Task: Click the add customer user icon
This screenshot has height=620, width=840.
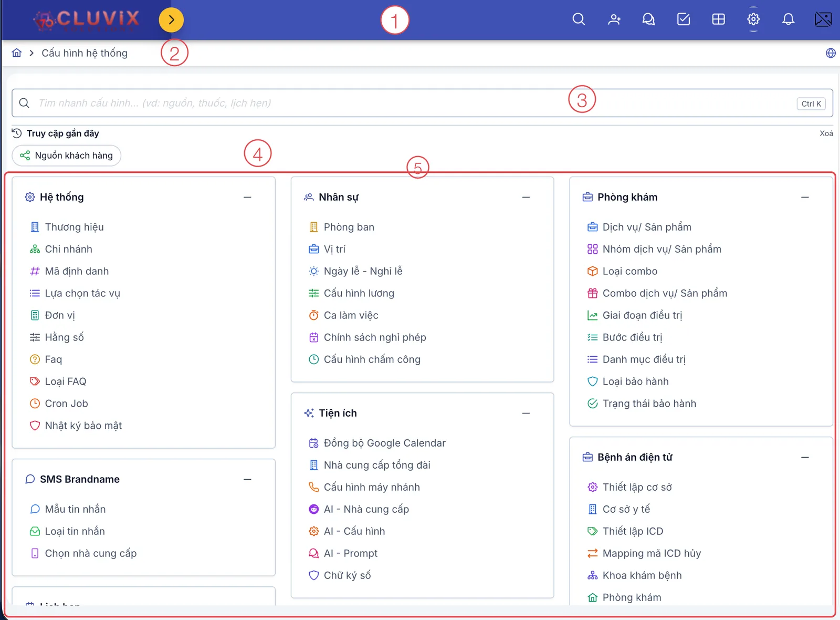Action: (614, 19)
